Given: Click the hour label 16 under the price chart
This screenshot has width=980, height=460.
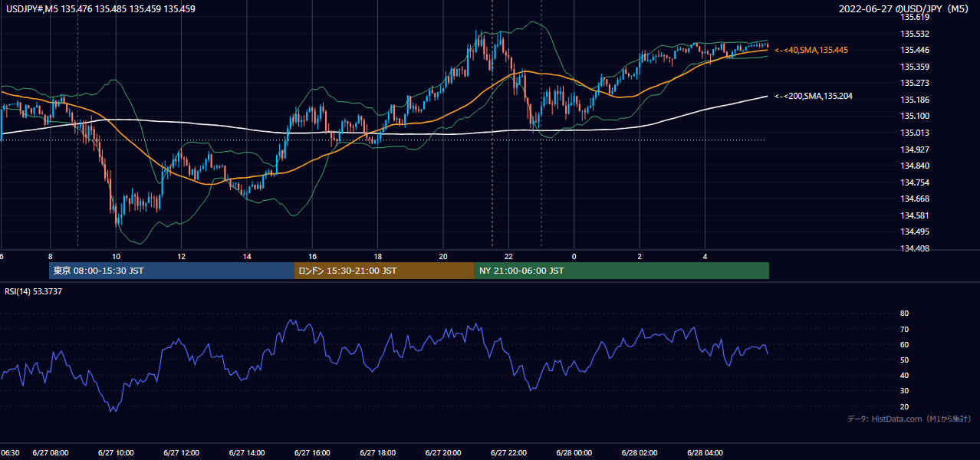Looking at the screenshot, I should coord(312,256).
